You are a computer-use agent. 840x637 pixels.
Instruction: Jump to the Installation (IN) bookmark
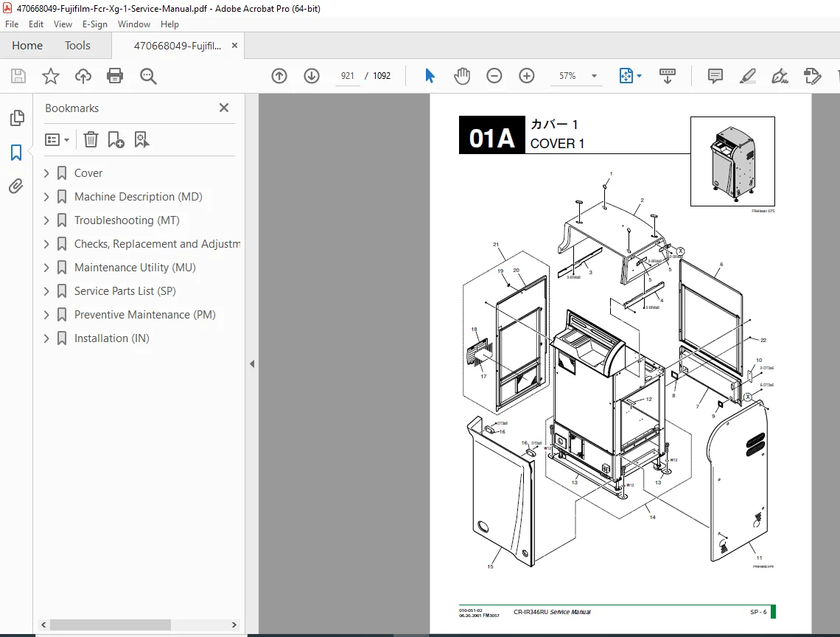coord(111,338)
